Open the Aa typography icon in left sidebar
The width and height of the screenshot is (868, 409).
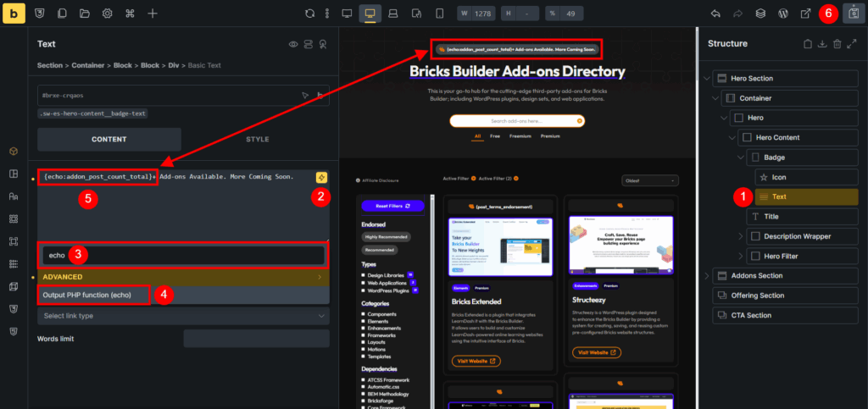tap(14, 196)
